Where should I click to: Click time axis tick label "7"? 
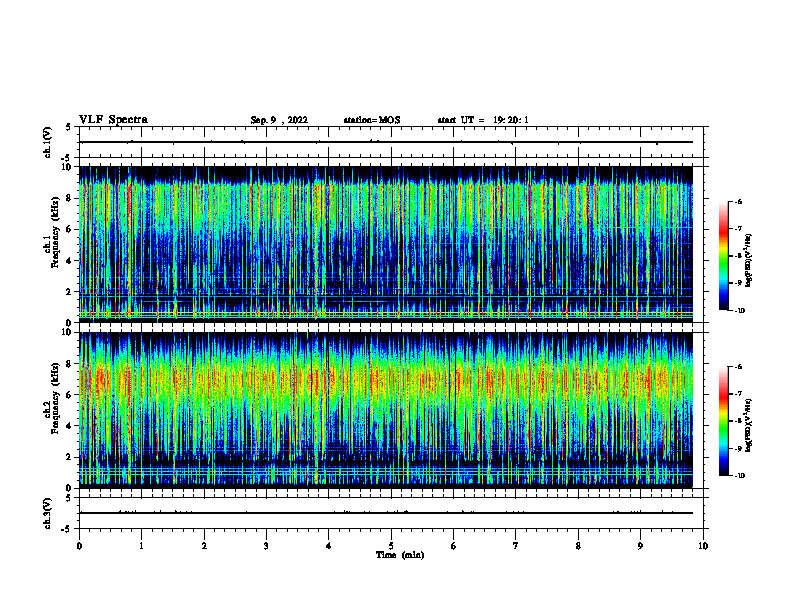tap(516, 546)
